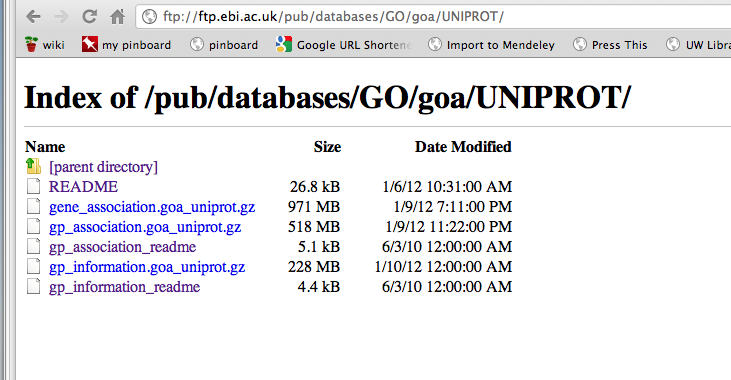
Task: Click the Press This bookmark
Action: [610, 45]
